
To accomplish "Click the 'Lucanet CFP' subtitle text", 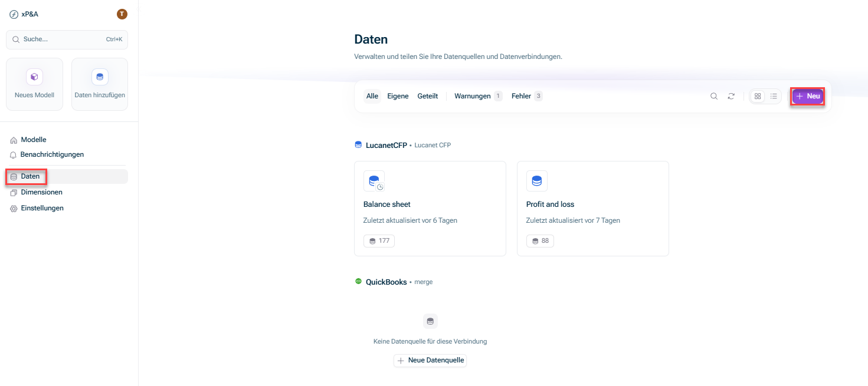I will (x=433, y=145).
